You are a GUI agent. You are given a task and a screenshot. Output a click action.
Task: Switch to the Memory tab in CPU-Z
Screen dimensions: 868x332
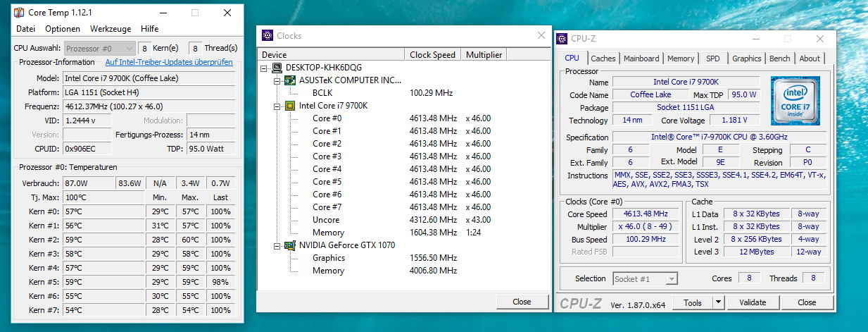681,59
